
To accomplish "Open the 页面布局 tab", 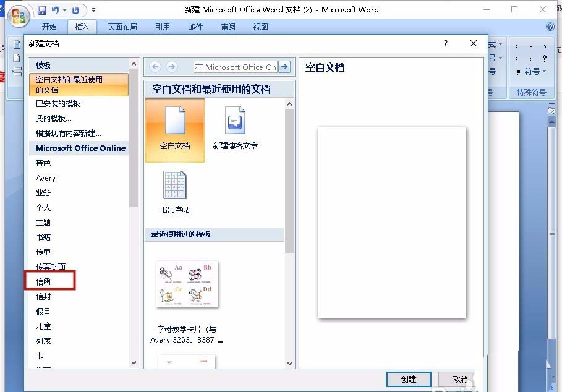I will coord(122,27).
